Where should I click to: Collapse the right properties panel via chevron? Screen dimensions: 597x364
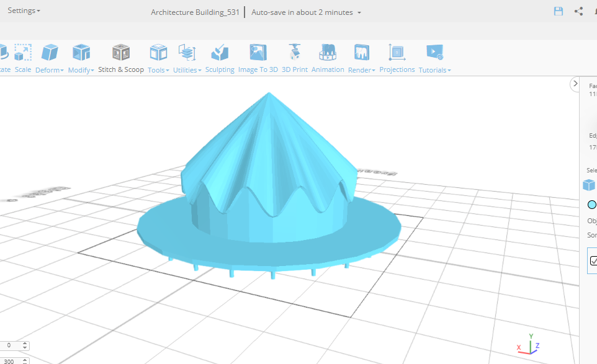tap(575, 83)
